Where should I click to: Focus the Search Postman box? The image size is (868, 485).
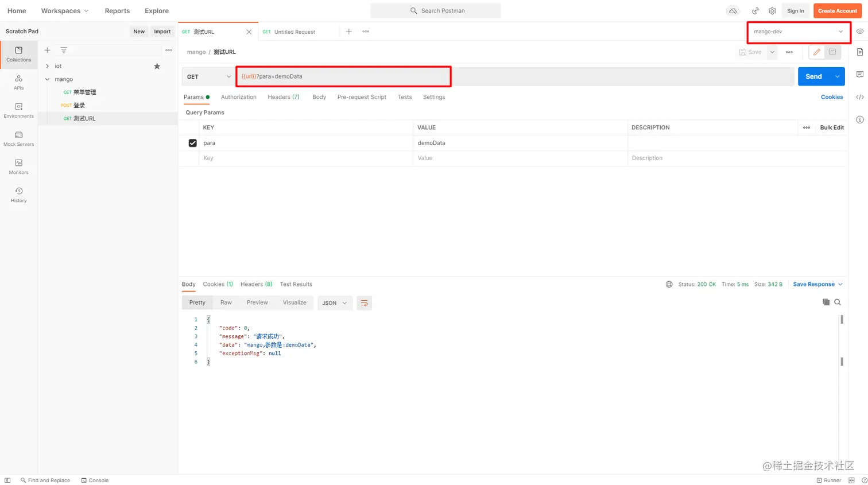(436, 11)
